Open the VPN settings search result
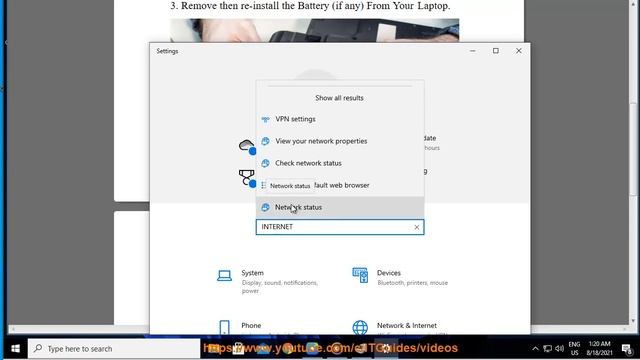 coord(340,119)
